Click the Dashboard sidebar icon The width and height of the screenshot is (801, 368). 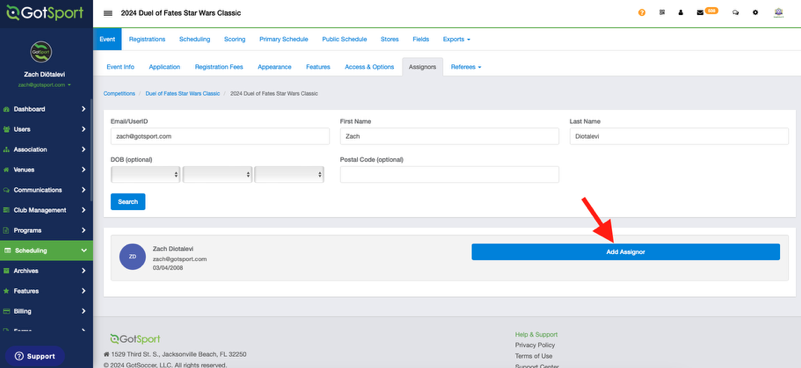coord(6,109)
